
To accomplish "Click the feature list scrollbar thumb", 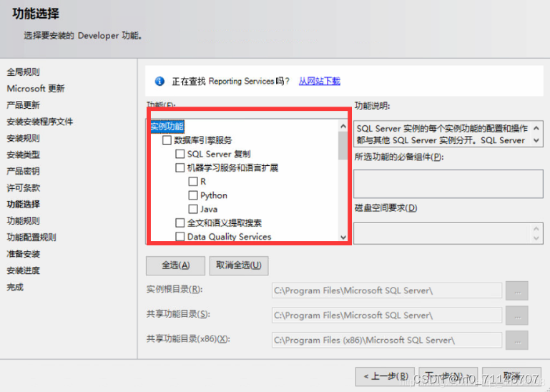I will [343, 146].
